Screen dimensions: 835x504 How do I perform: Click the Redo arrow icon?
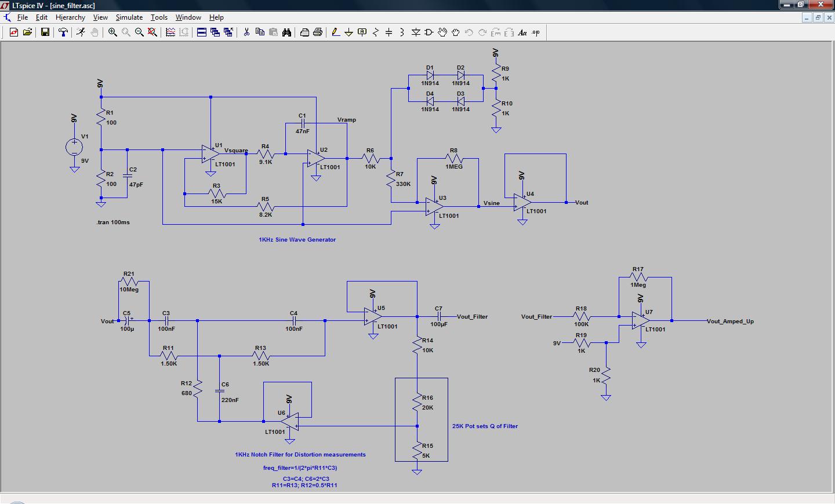click(x=482, y=32)
